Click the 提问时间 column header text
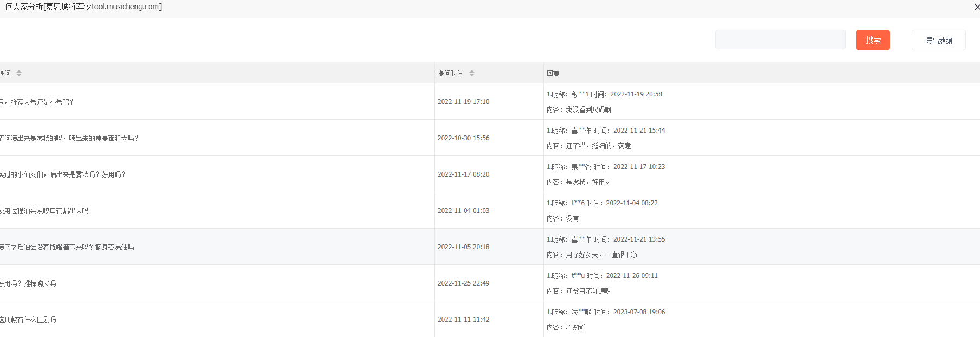Image resolution: width=980 pixels, height=337 pixels. point(451,73)
